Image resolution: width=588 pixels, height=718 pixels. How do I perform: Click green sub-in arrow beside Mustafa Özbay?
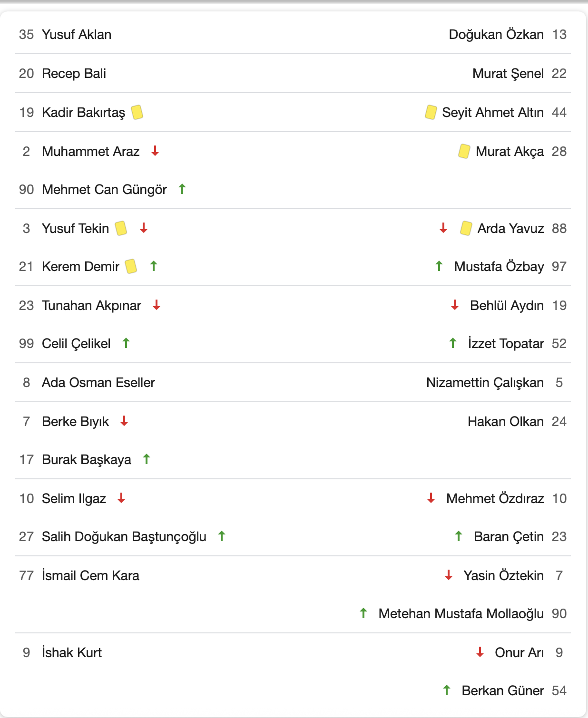tap(439, 266)
